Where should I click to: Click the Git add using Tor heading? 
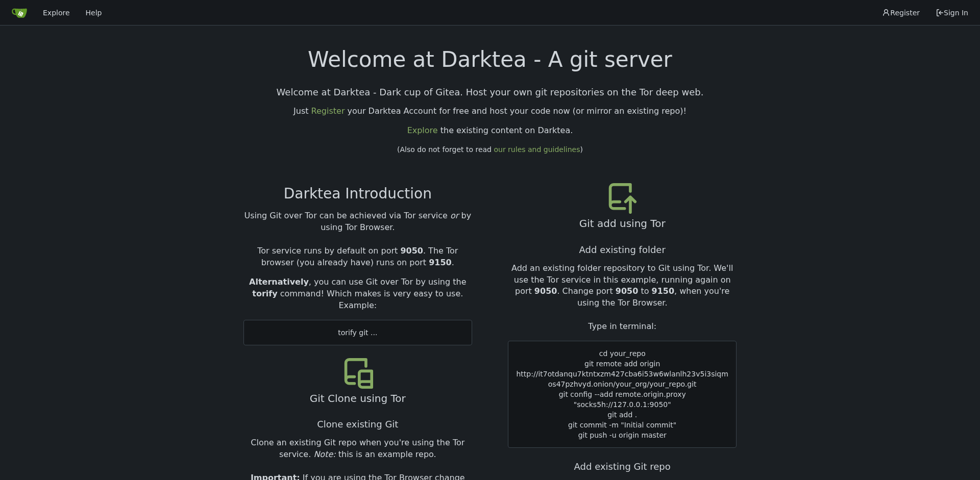622,223
